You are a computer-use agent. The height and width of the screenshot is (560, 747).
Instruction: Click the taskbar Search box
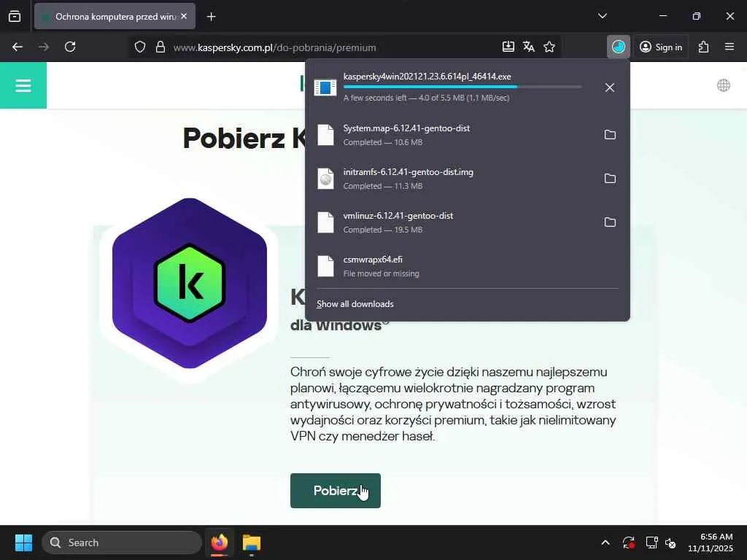pos(122,542)
